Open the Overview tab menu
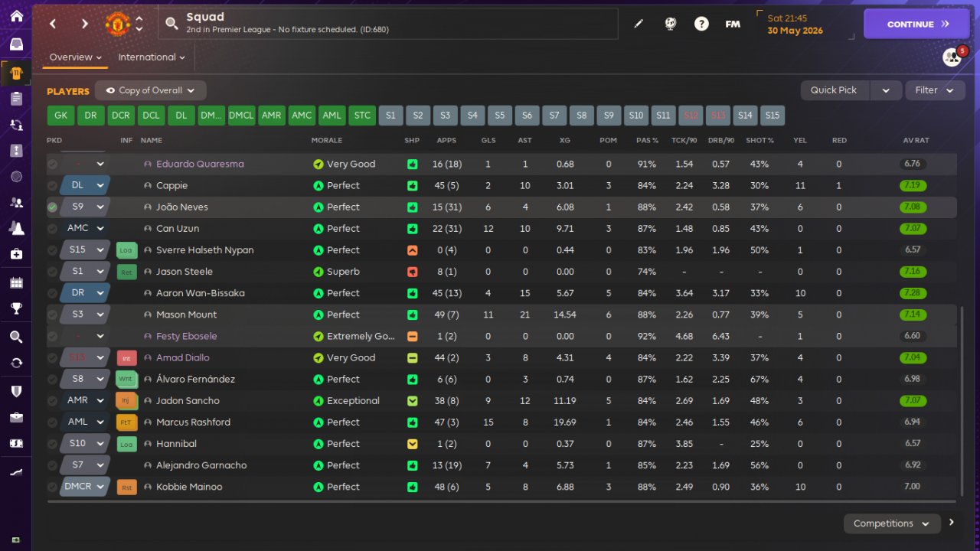Image resolution: width=980 pixels, height=551 pixels. click(x=75, y=57)
